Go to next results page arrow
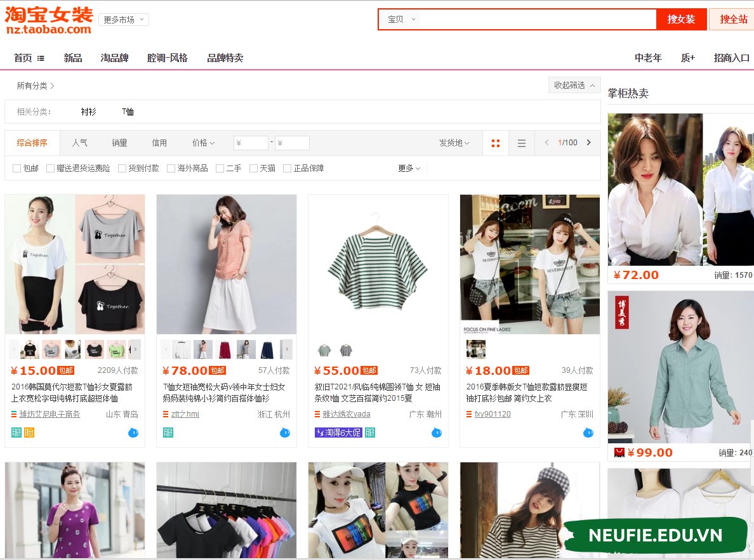 pyautogui.click(x=588, y=142)
